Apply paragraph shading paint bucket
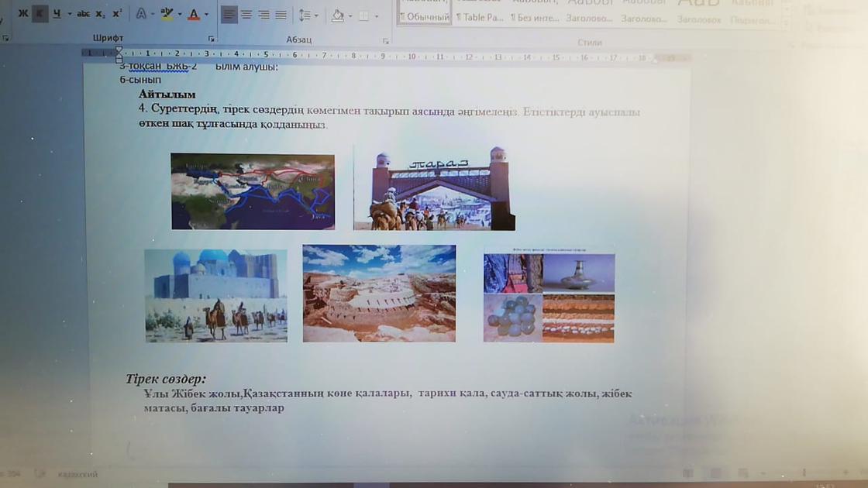Viewport: 868px width, 488px height. (338, 15)
